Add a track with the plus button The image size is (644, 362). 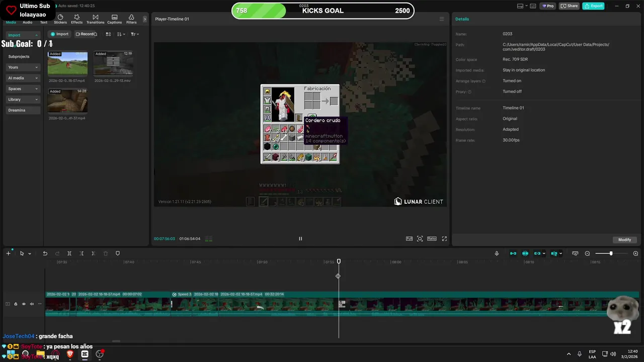click(x=8, y=253)
